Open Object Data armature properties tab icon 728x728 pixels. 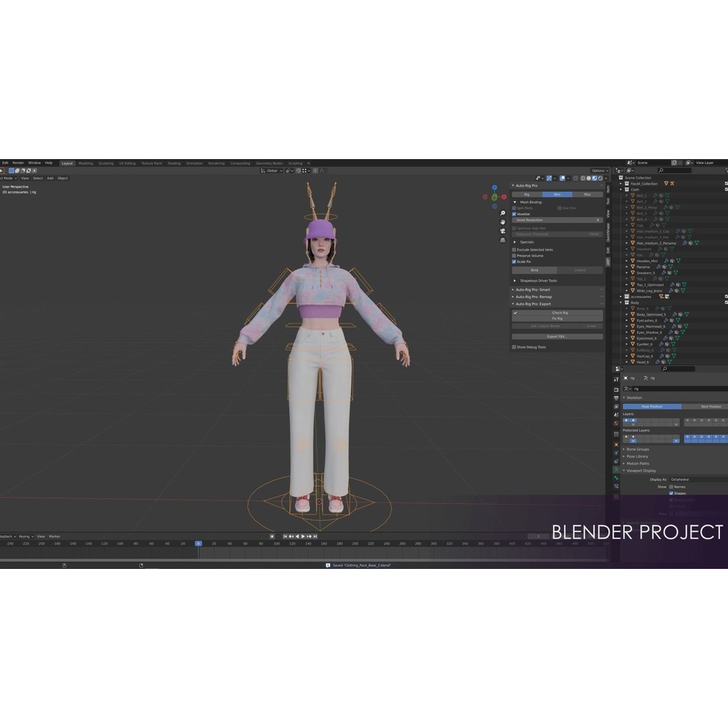click(616, 470)
